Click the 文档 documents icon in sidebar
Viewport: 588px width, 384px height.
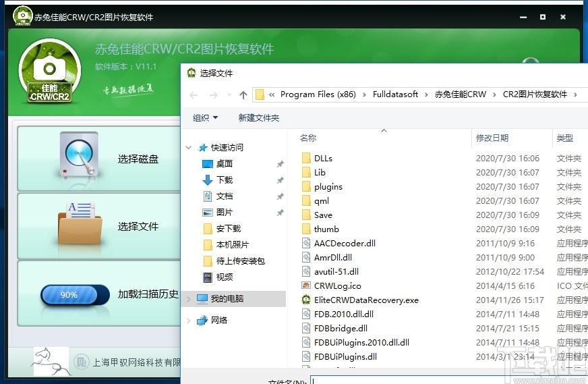coord(208,196)
